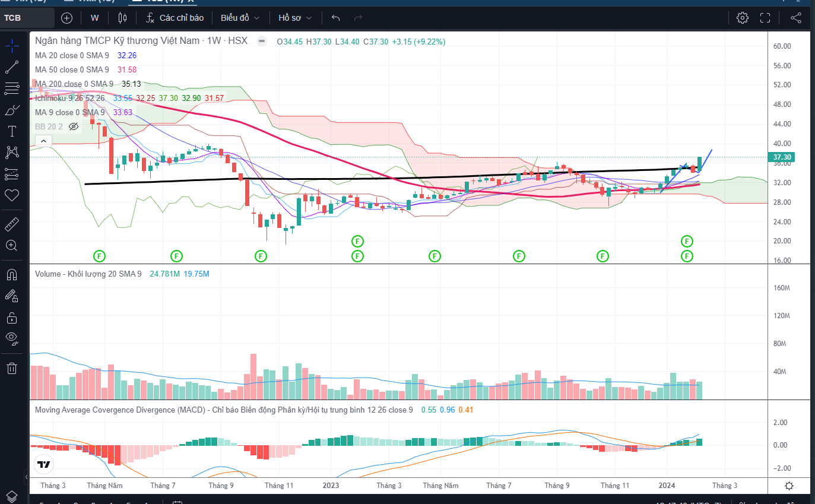
Task: Open the Fibonacci and Gann tools
Action: point(12,89)
